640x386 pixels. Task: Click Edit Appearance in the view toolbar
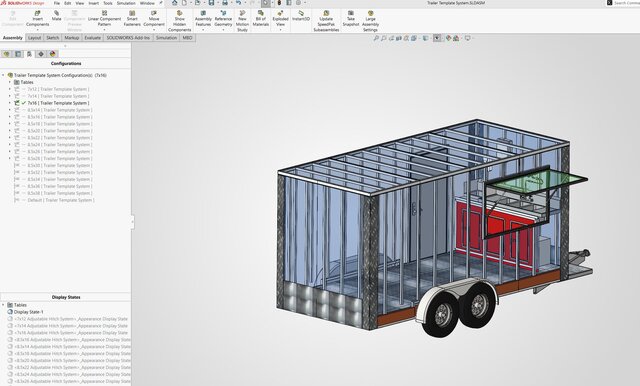tap(449, 38)
